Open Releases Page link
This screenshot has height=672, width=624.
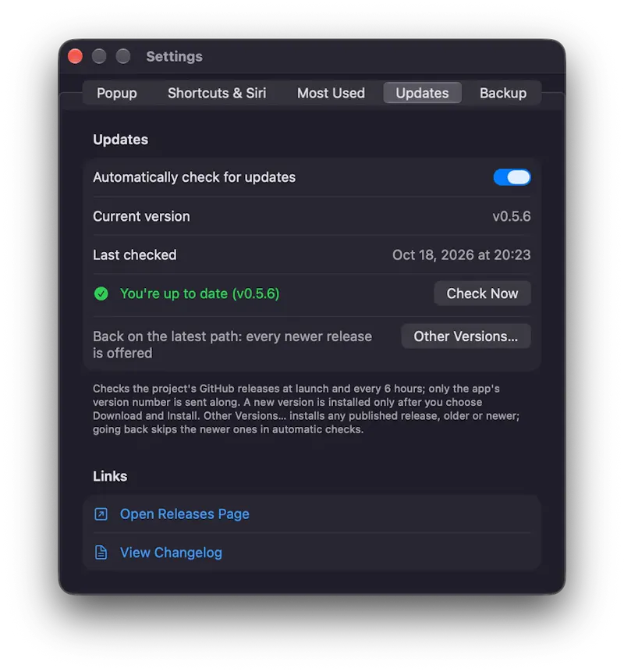[184, 514]
